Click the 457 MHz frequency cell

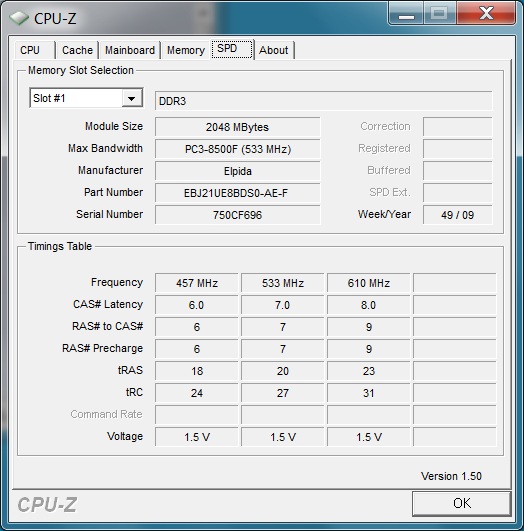pos(197,283)
